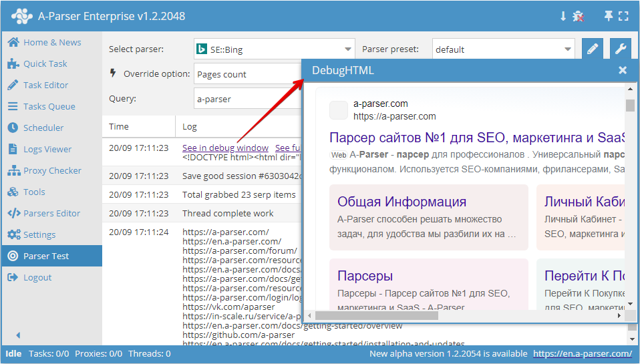This screenshot has width=640, height=364.
Task: Click 'See in debug window' link
Action: tap(225, 148)
